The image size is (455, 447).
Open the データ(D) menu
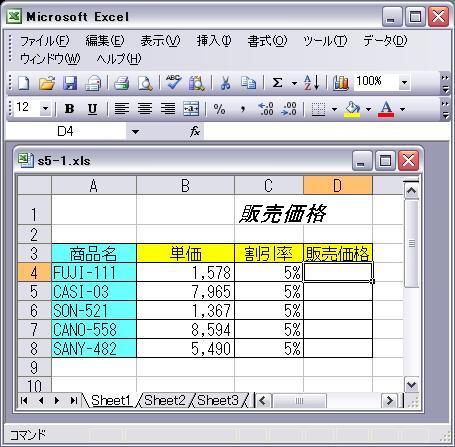[385, 41]
